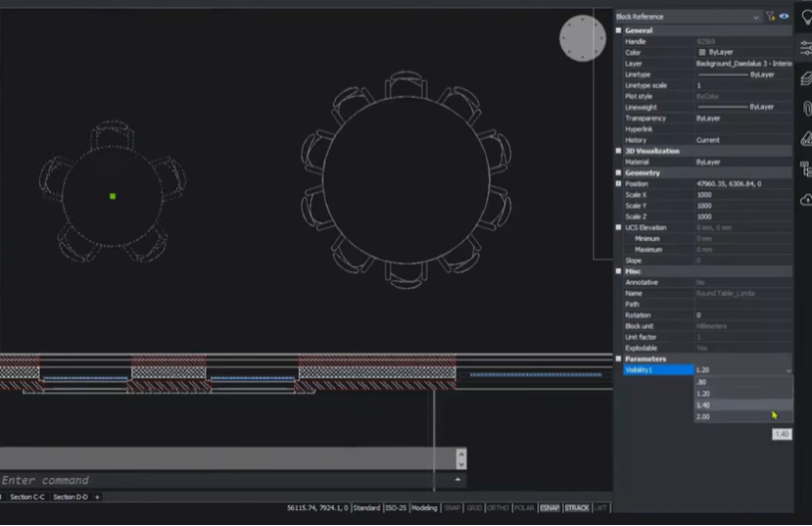Click the ISO-25 dimension style status field
Viewport: 812px width, 526px height.
[x=397, y=508]
